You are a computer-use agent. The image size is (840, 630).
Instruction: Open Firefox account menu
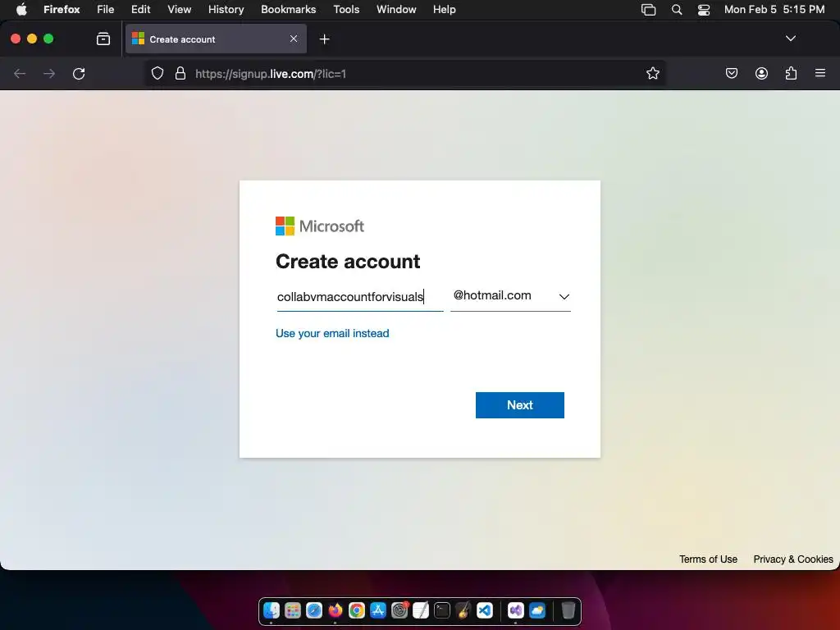pyautogui.click(x=761, y=73)
